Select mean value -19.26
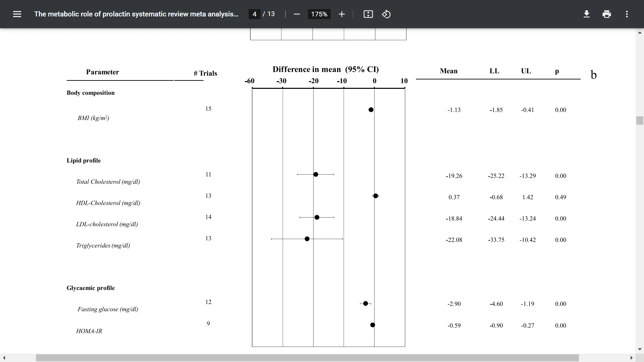 [x=454, y=176]
